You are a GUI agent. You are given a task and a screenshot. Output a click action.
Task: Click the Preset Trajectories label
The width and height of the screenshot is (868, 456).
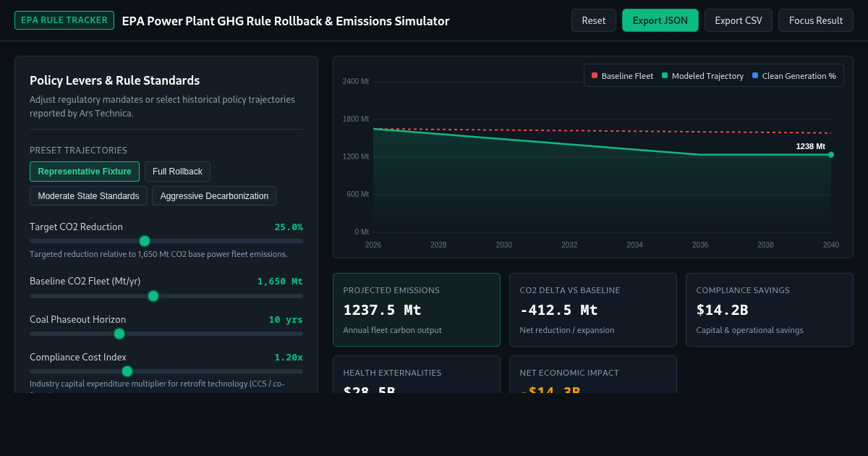click(78, 151)
